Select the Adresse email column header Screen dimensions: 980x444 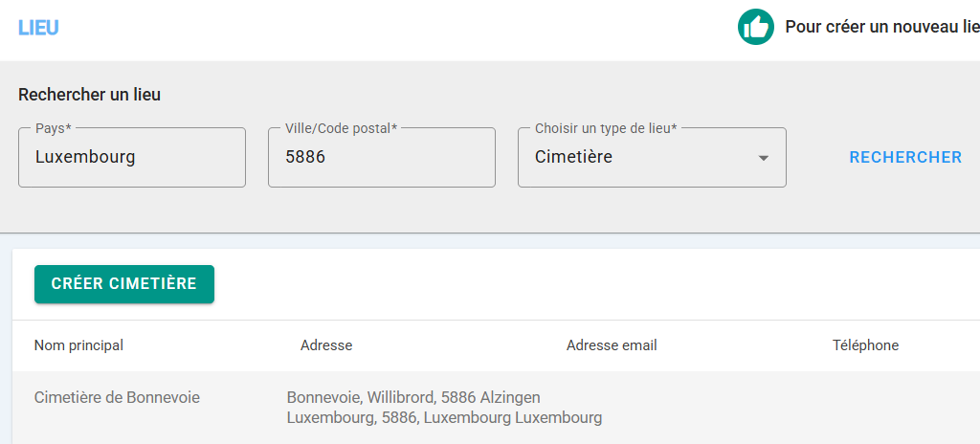coord(612,345)
